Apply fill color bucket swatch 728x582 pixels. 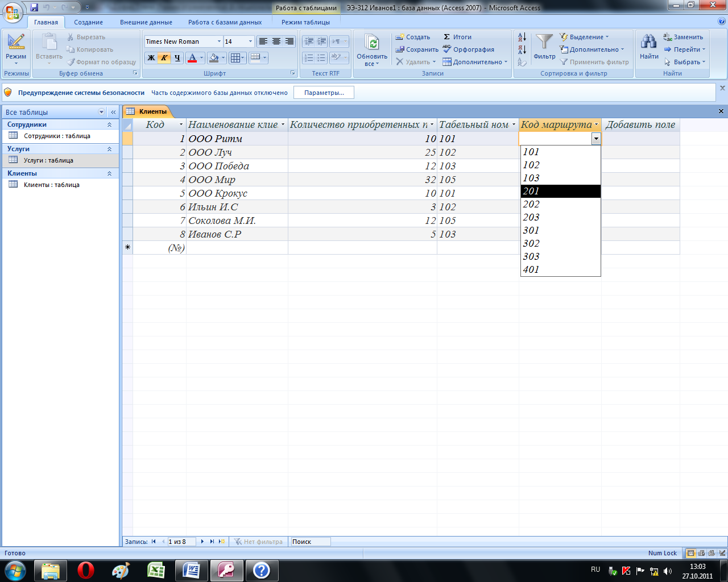(x=213, y=58)
